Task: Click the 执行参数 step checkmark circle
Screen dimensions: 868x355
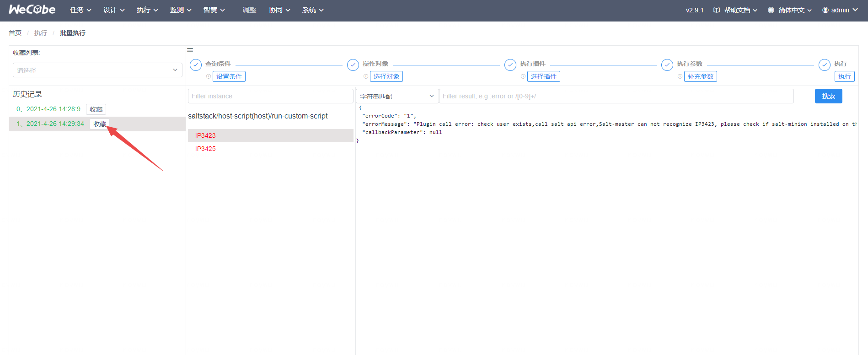Action: pos(667,65)
